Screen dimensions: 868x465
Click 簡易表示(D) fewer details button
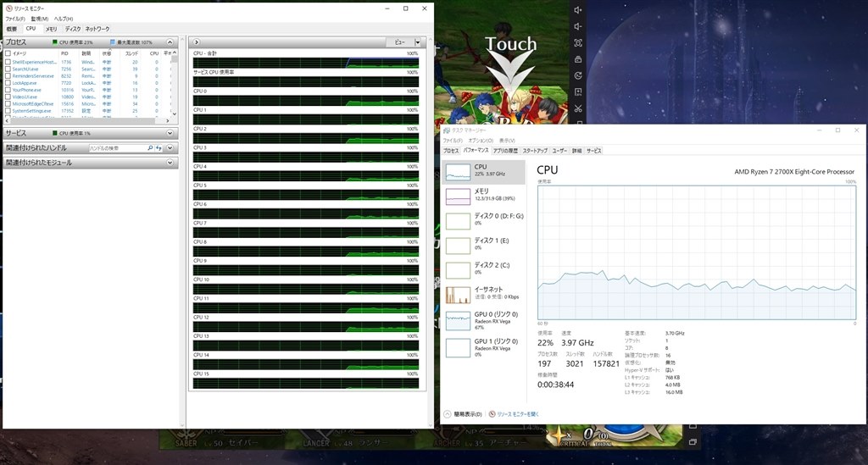tap(468, 414)
